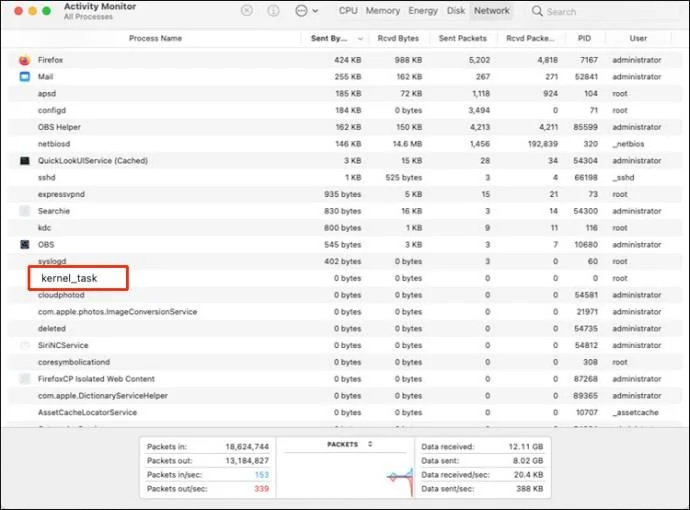Click the Data sent value 8.02 GB
The height and width of the screenshot is (510, 690).
pos(528,461)
